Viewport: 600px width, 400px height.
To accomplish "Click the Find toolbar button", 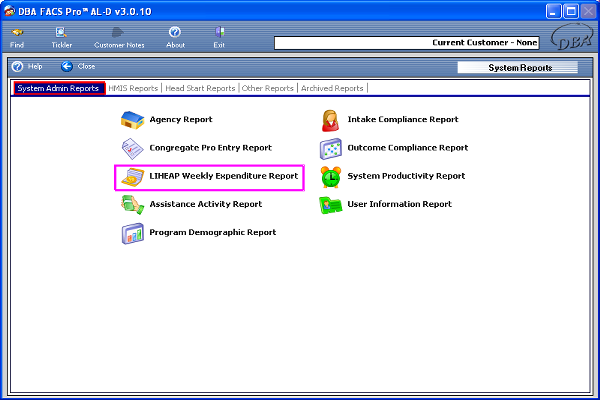I will pos(18,38).
